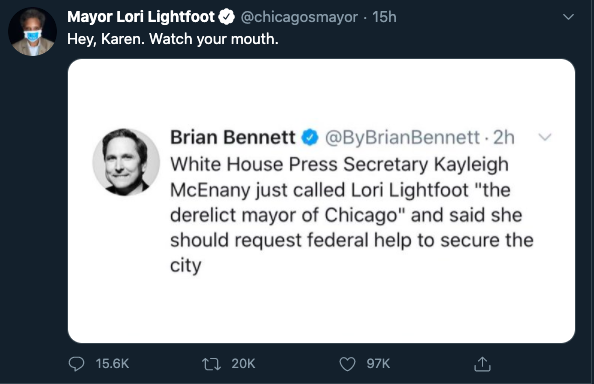Retweet using the retweet arrows icon
This screenshot has width=594, height=384.
(x=211, y=364)
